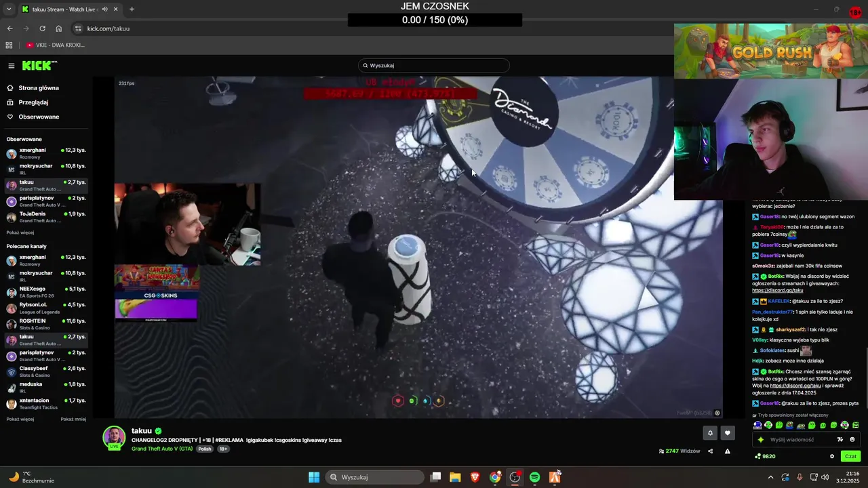Image resolution: width=868 pixels, height=488 pixels.
Task: Open Task View on taskbar
Action: click(436, 477)
